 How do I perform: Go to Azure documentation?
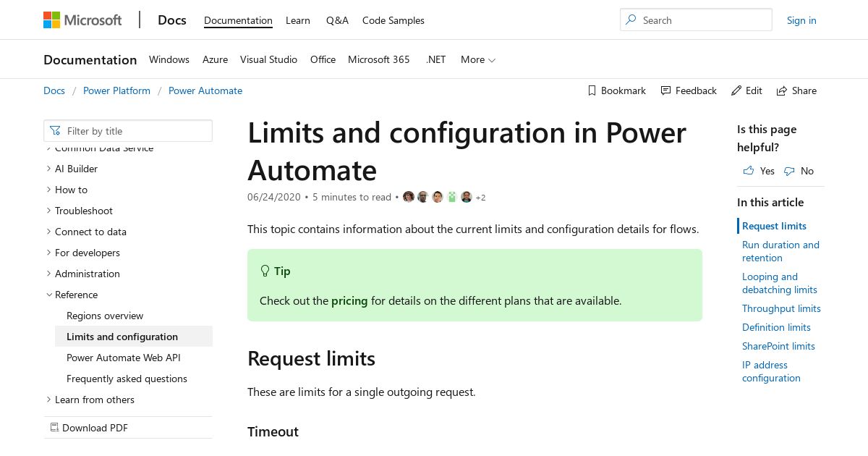point(215,59)
